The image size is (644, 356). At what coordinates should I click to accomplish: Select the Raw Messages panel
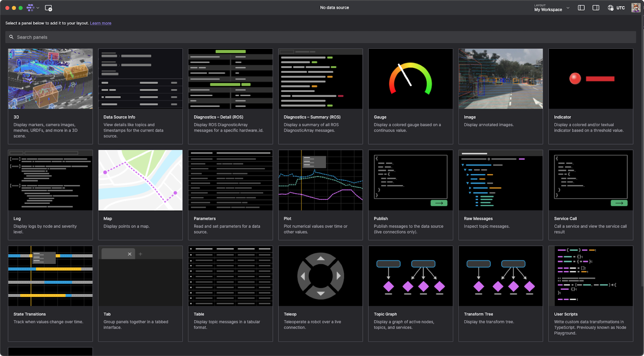pos(500,195)
